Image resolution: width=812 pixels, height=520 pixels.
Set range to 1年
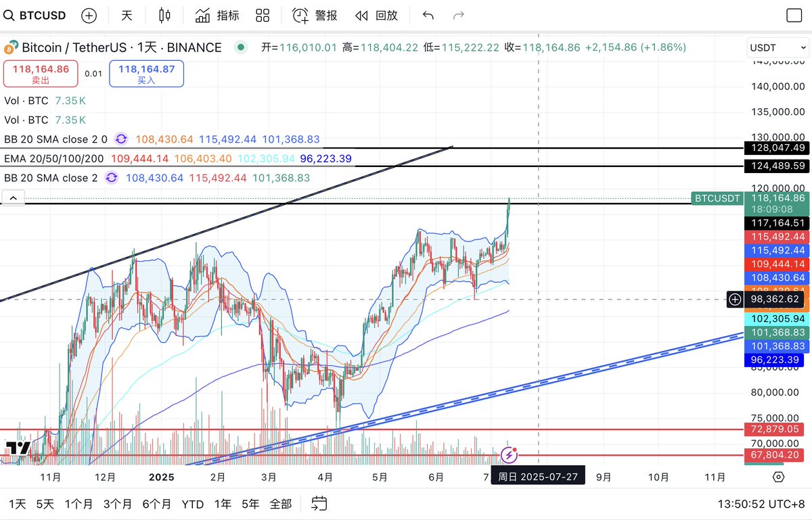[223, 504]
